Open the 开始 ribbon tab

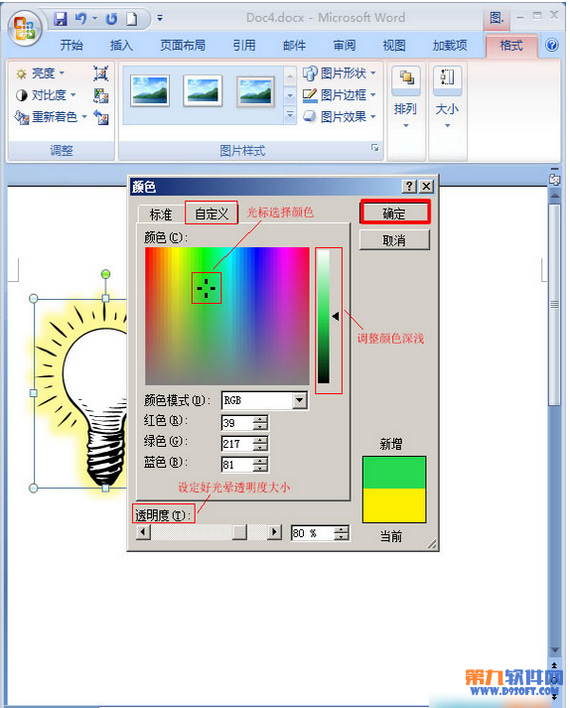click(x=71, y=45)
